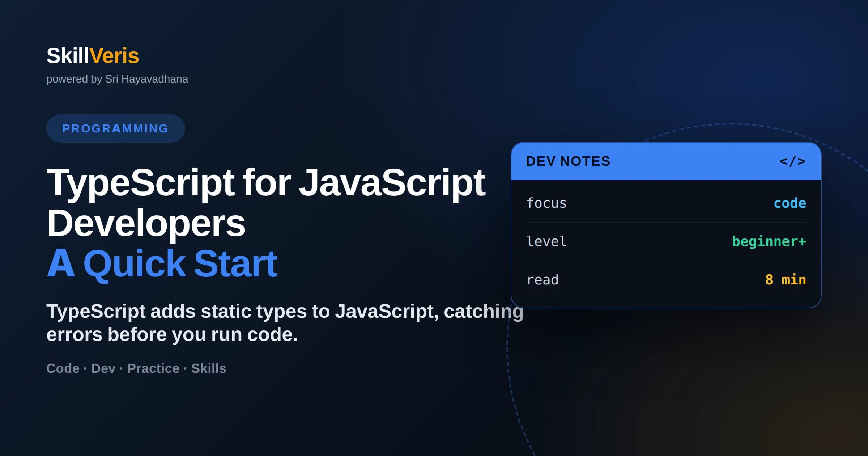Click the SkillVeris logo text
This screenshot has width=868, height=456.
coord(93,56)
